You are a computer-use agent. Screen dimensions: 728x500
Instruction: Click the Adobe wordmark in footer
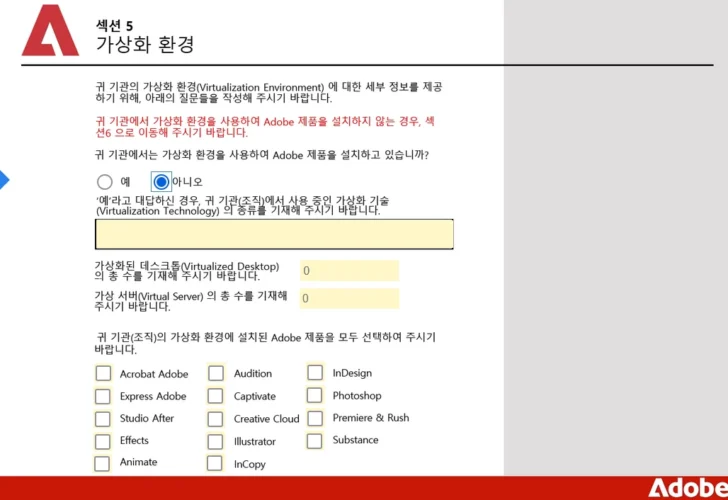[688, 488]
